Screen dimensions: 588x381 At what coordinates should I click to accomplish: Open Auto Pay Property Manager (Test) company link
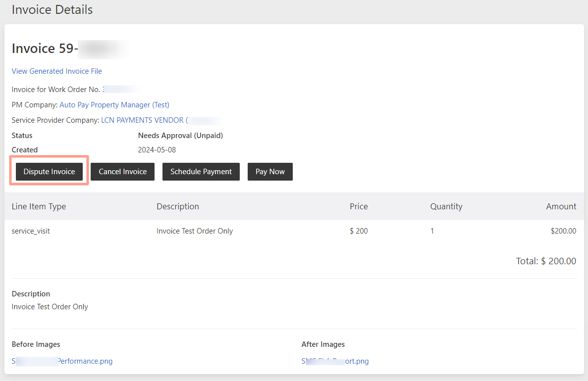114,105
